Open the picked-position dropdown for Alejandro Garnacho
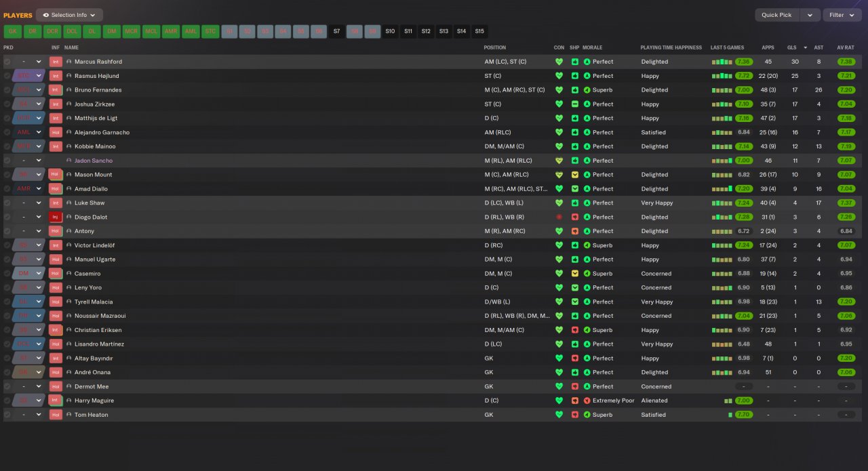The height and width of the screenshot is (471, 868). coord(39,132)
